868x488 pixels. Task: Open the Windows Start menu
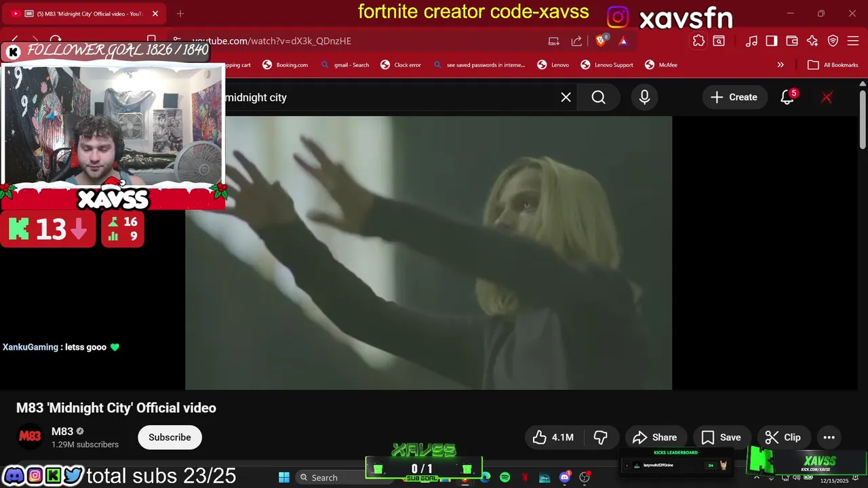click(x=284, y=477)
